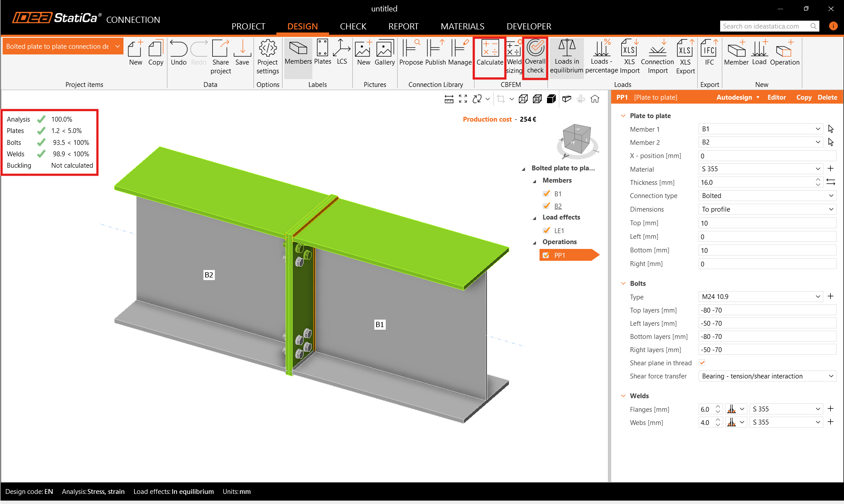Click the Editor button

[776, 97]
